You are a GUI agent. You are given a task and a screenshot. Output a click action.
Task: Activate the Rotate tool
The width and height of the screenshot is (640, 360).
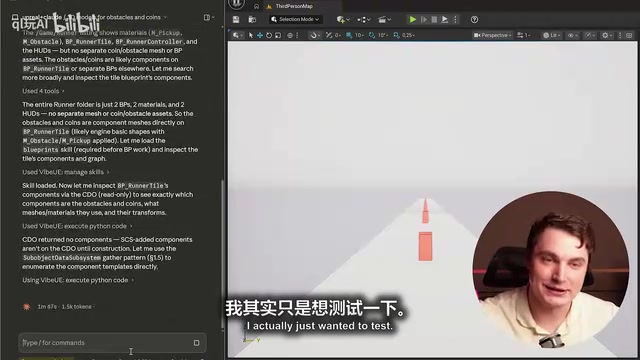[269, 35]
